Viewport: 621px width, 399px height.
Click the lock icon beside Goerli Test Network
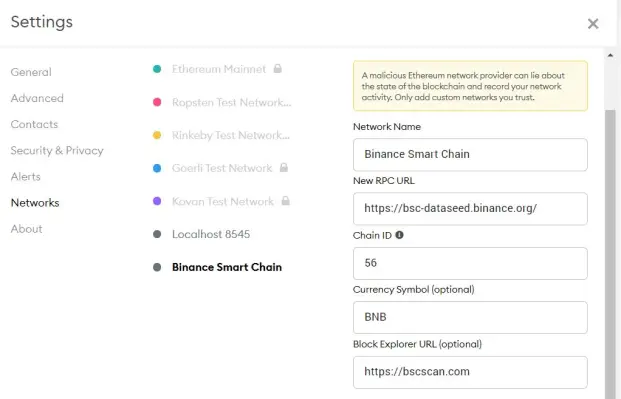coord(284,167)
